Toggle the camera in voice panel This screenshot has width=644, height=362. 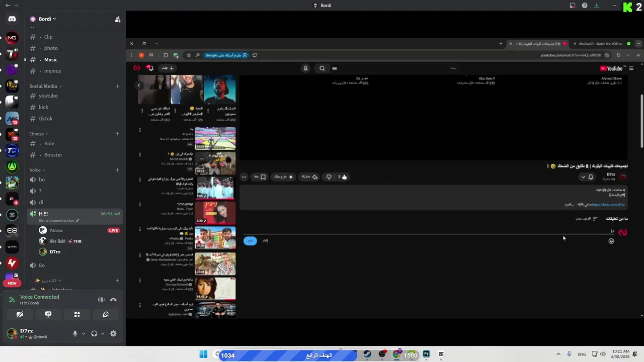coord(20,314)
